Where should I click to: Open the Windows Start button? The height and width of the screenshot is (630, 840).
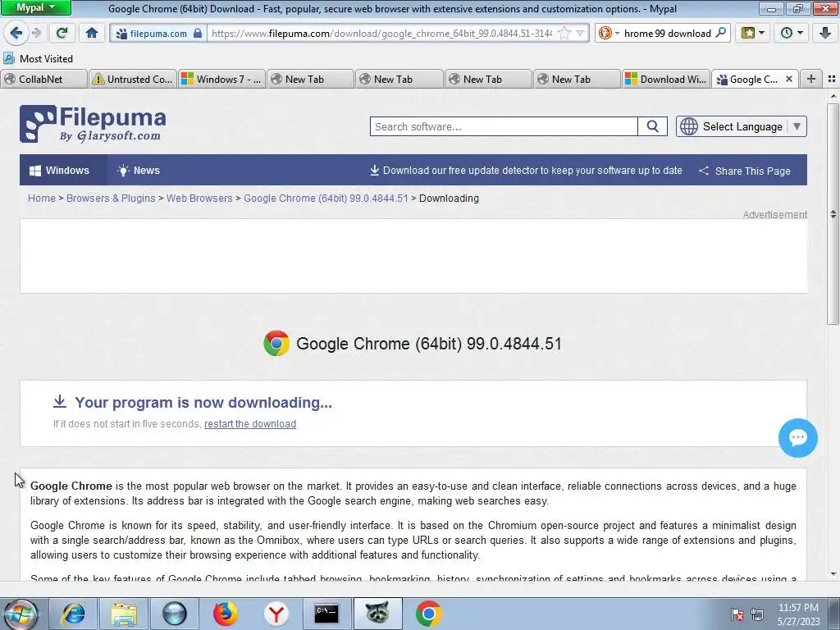[x=20, y=614]
